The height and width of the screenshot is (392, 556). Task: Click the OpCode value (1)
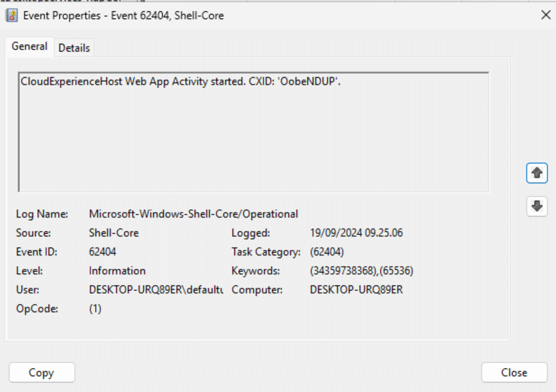coord(95,308)
